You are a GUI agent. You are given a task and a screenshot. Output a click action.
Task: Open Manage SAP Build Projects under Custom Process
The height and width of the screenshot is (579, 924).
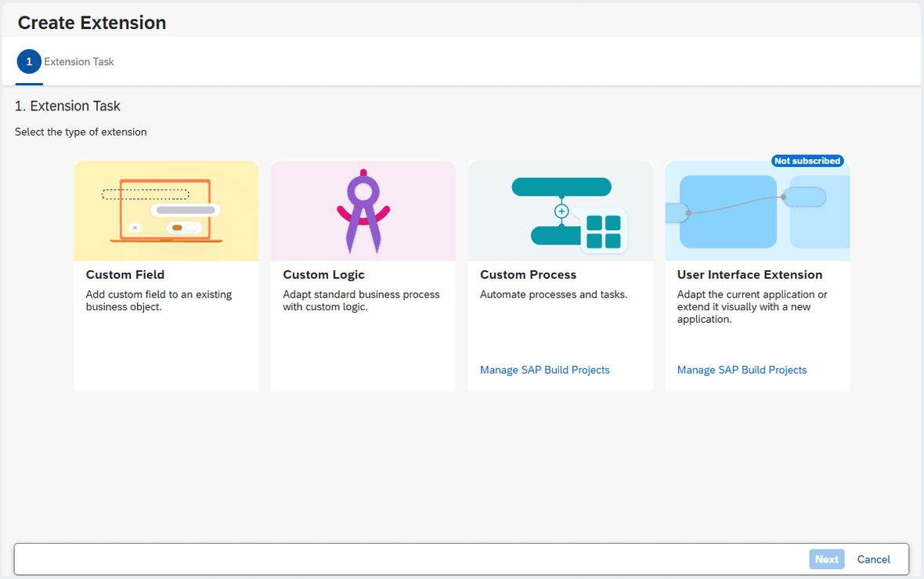tap(544, 370)
